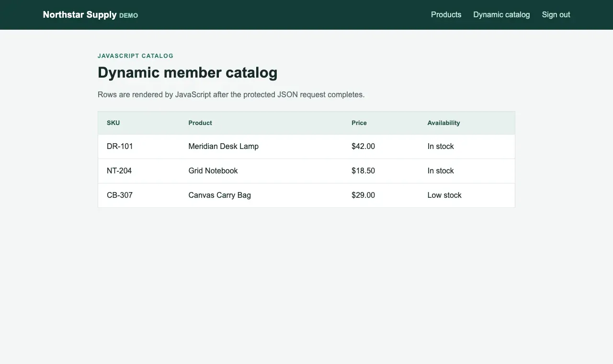
Task: Click the Dynamic member catalog heading
Action: [188, 73]
